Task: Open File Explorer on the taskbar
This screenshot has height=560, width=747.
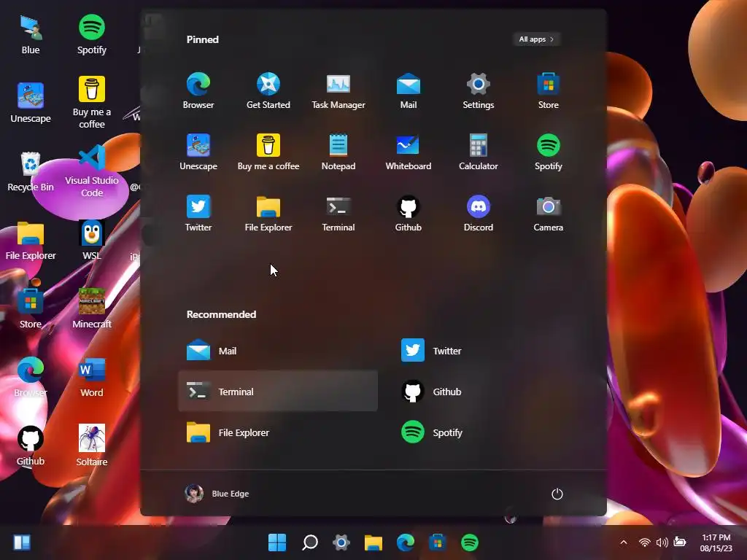Action: 373,542
